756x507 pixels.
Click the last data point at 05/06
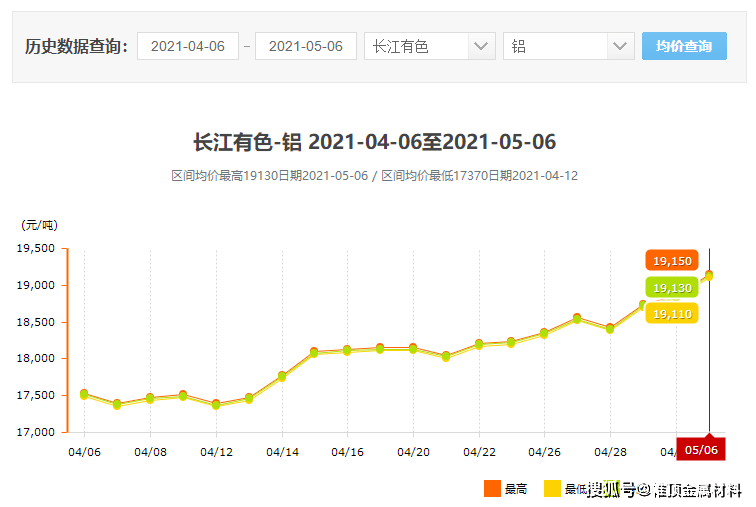coord(709,275)
